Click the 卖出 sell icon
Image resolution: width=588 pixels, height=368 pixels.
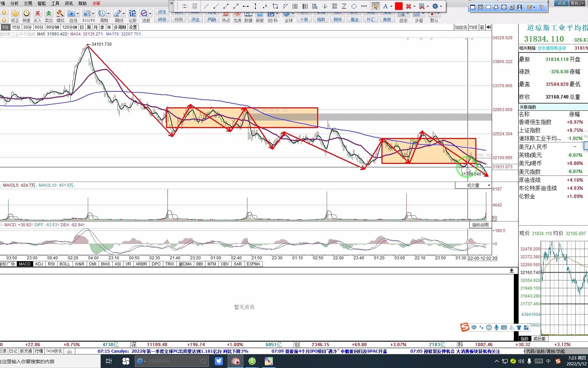(49, 13)
